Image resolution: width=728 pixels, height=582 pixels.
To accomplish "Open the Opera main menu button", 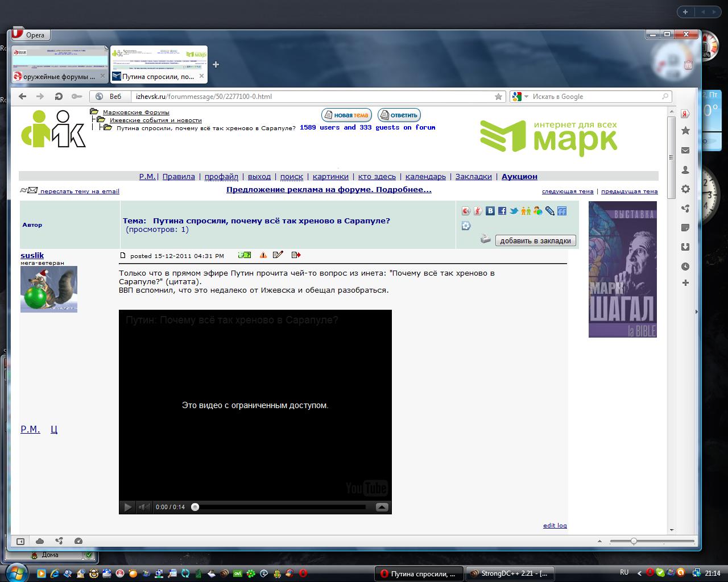I will pos(31,35).
